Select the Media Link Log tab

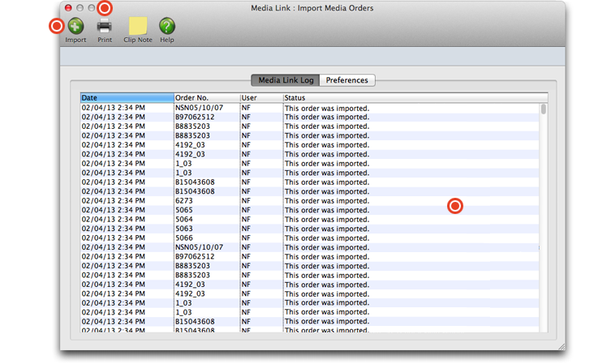[285, 80]
